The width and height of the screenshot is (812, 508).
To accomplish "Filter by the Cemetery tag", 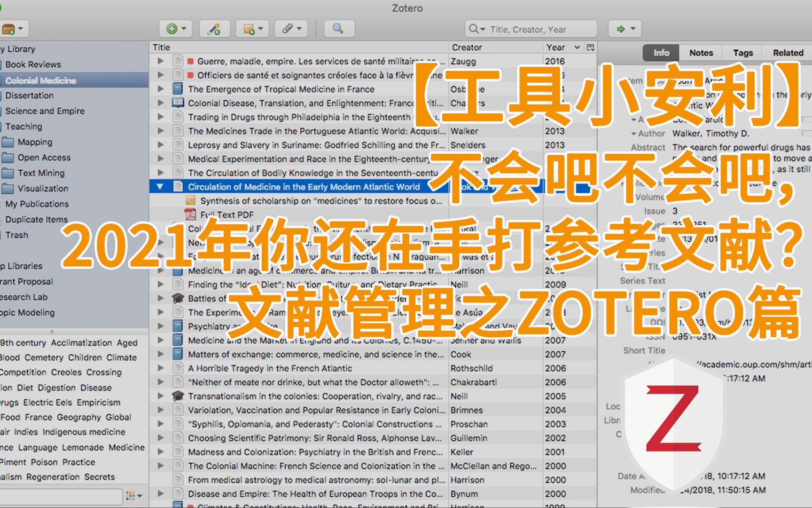I will (x=44, y=357).
